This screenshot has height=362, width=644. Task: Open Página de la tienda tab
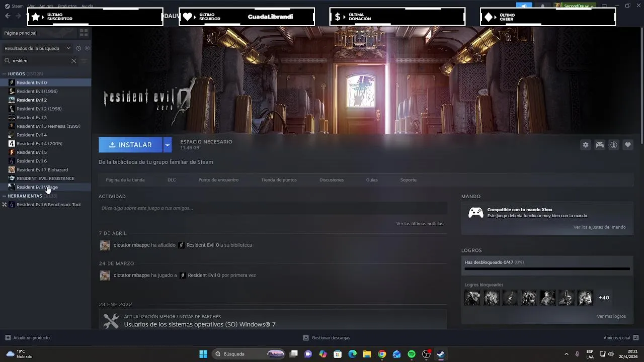(x=125, y=180)
